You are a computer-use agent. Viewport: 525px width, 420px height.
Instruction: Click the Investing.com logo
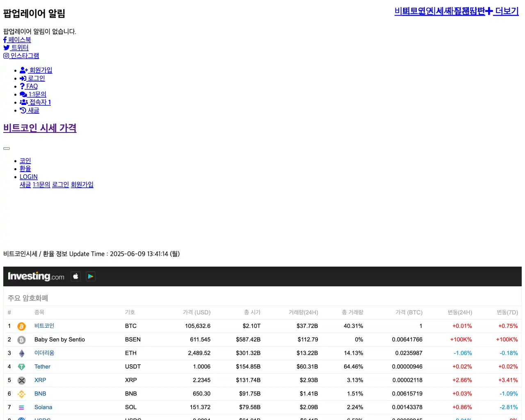tap(36, 276)
